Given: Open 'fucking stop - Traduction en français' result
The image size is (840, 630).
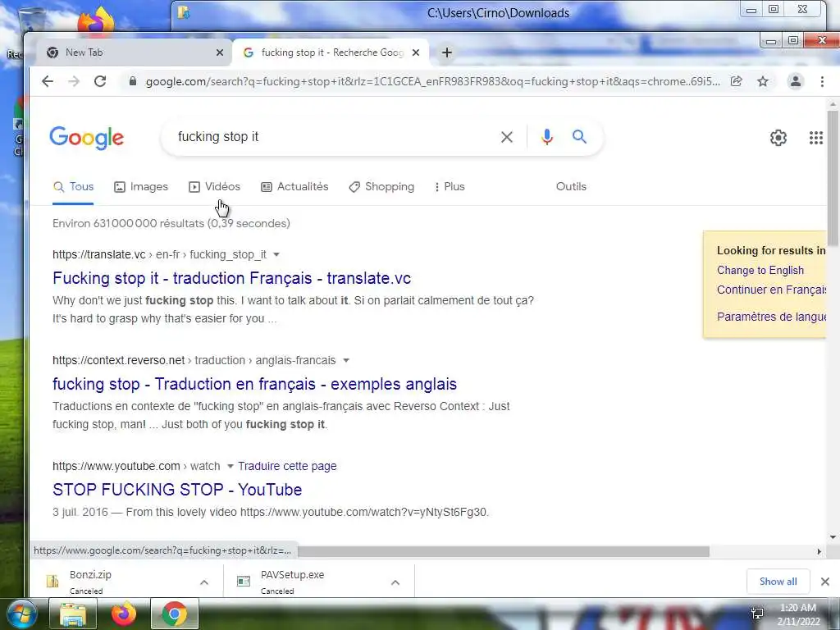Looking at the screenshot, I should point(254,384).
